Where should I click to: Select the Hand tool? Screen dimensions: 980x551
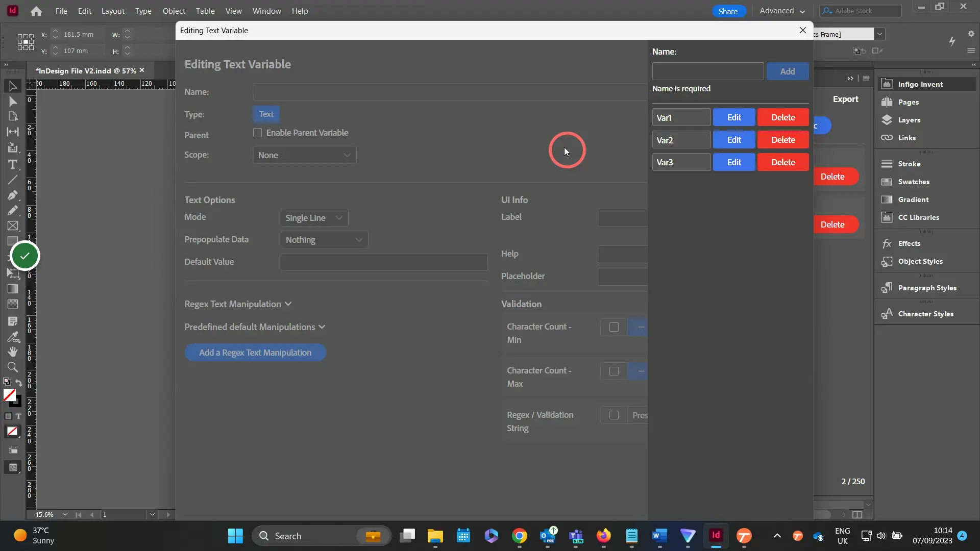coord(13,352)
